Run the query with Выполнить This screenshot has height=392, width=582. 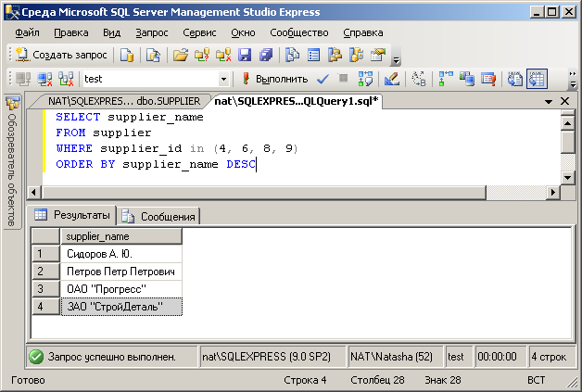pos(275,79)
